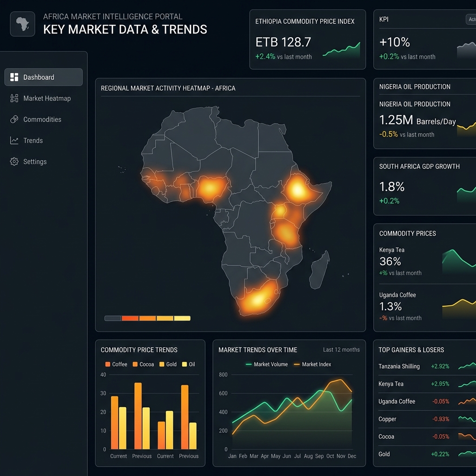Select the Gold +0.22% row
The height and width of the screenshot is (476, 476).
tap(427, 454)
